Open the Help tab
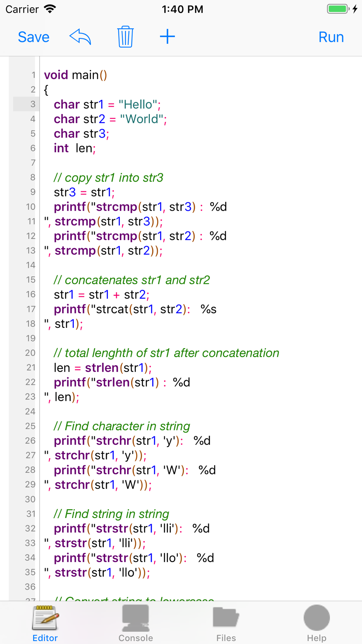 [316, 623]
